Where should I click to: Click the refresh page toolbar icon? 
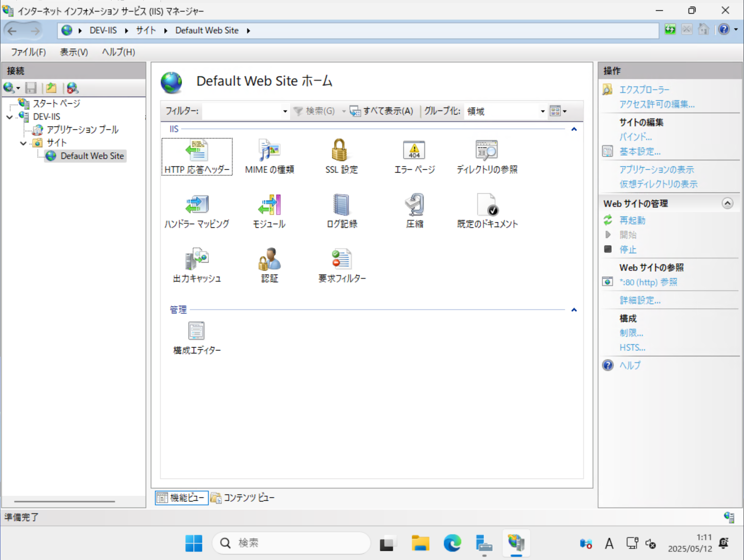[x=670, y=29]
